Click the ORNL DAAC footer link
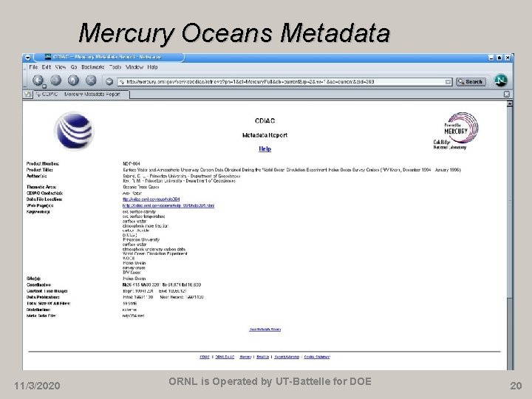The image size is (532, 399). pyautogui.click(x=225, y=357)
